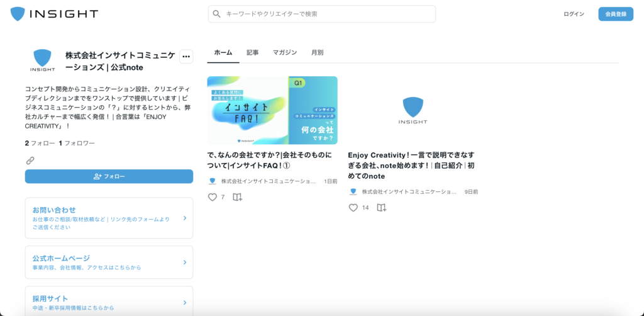Click the ログイン login link
This screenshot has width=644, height=316.
pos(574,14)
